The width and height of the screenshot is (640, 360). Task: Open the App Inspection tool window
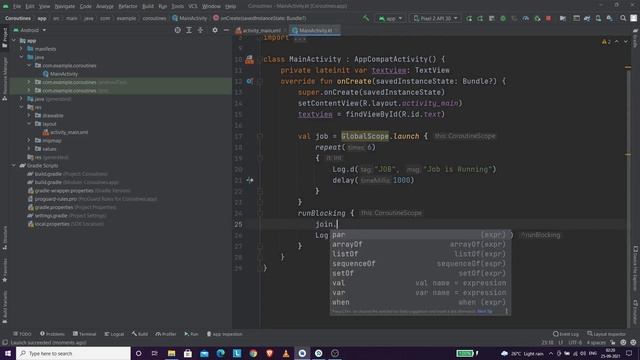[x=224, y=334]
